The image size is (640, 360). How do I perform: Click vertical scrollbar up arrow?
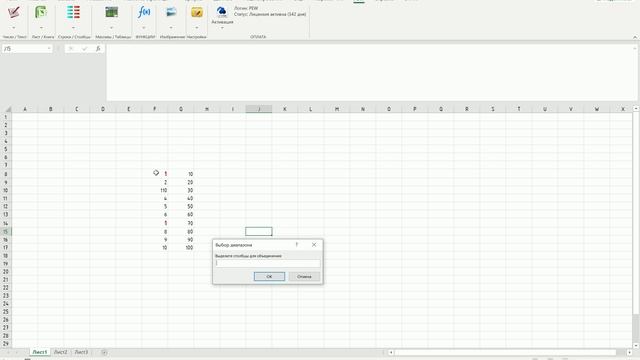click(x=636, y=109)
